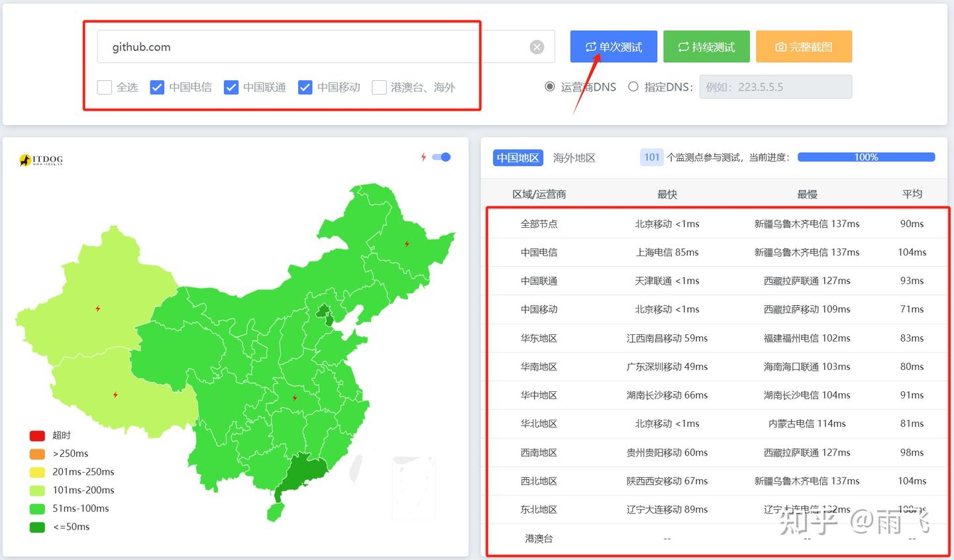
Task: Click the 完整截图 button
Action: point(804,46)
